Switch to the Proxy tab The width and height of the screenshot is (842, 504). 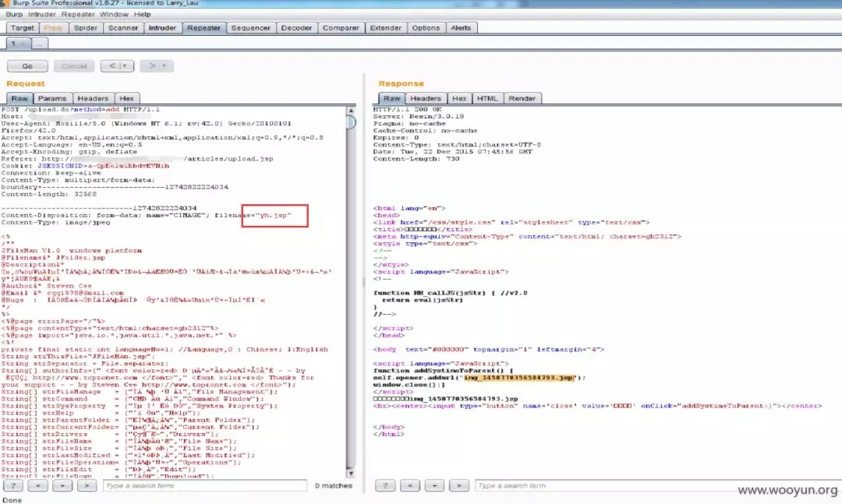pos(53,28)
